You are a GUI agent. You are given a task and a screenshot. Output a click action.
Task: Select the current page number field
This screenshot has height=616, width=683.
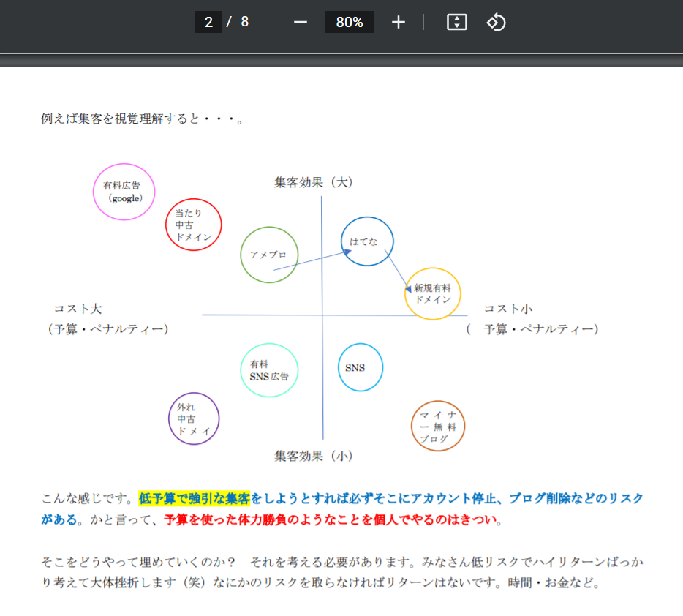pos(208,22)
